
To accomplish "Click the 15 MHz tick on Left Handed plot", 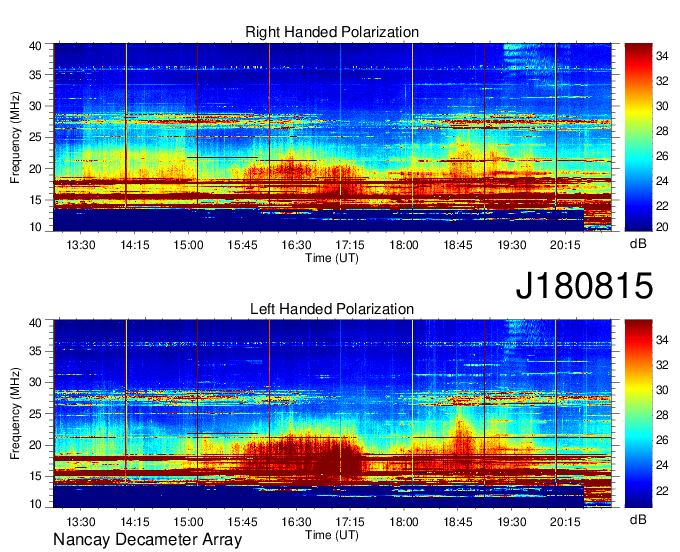I will pyautogui.click(x=36, y=477).
